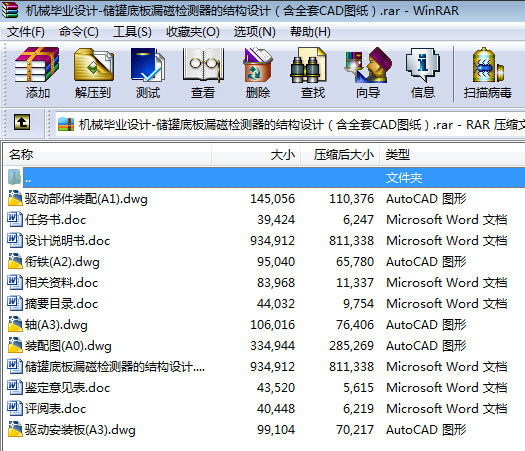Viewport: 525px width, 451px height.
Task: Click the DWG icon of 装配图(A0).dwg
Action: [x=15, y=345]
